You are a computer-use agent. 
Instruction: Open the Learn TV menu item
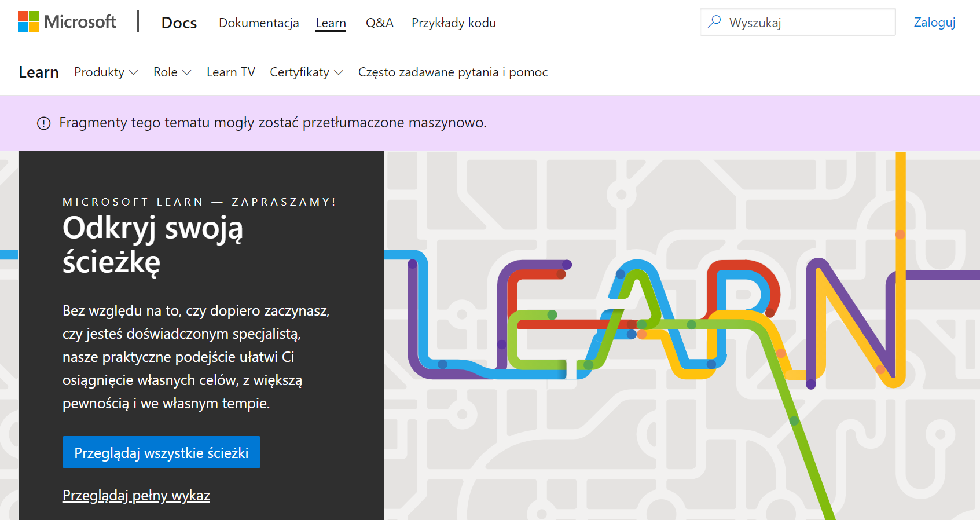231,72
